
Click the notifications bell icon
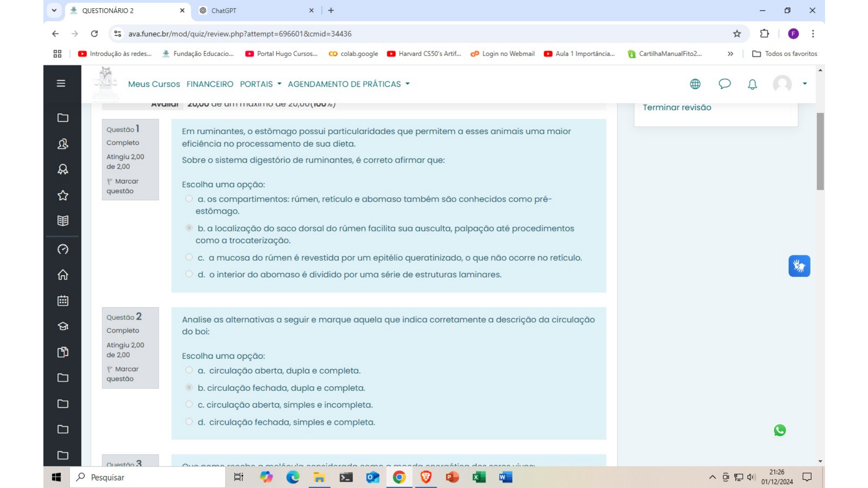[752, 84]
